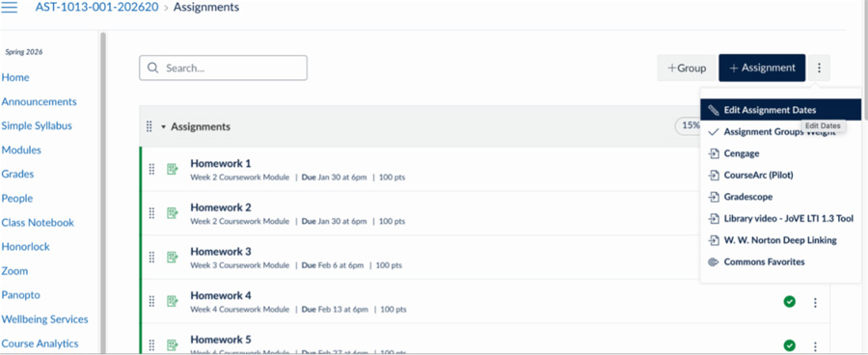Viewport: 868px width, 355px height.
Task: Toggle the published status of Homework 5
Action: tap(789, 345)
